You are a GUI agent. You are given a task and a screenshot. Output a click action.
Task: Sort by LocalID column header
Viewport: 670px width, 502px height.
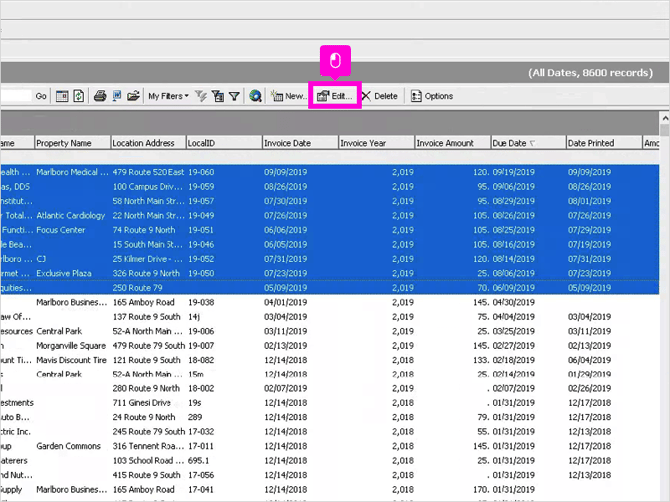224,143
